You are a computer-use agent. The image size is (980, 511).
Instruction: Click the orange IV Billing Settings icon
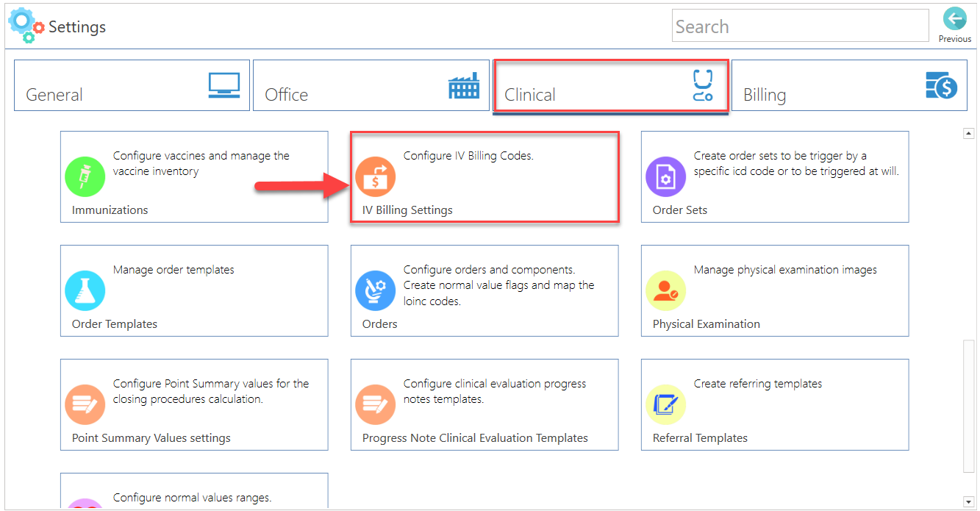tap(375, 176)
